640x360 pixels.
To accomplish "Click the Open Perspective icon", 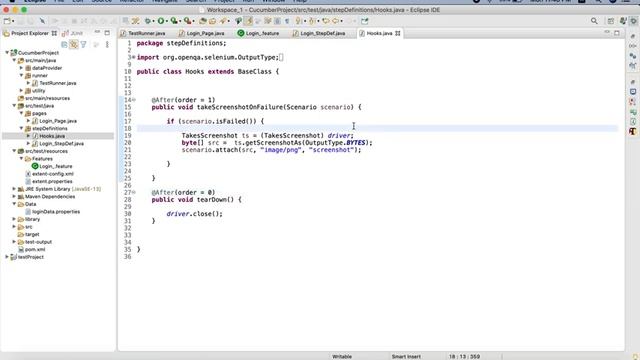I will [x=611, y=21].
